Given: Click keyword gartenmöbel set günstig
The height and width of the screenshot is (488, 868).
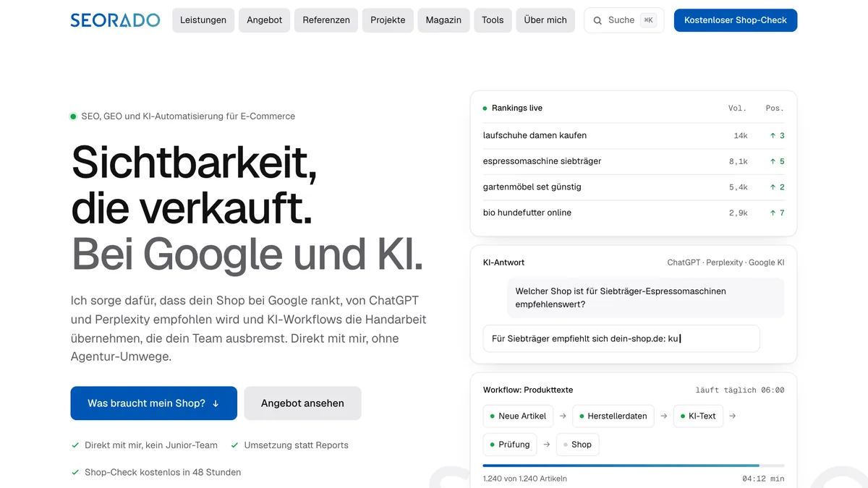Looking at the screenshot, I should point(532,187).
